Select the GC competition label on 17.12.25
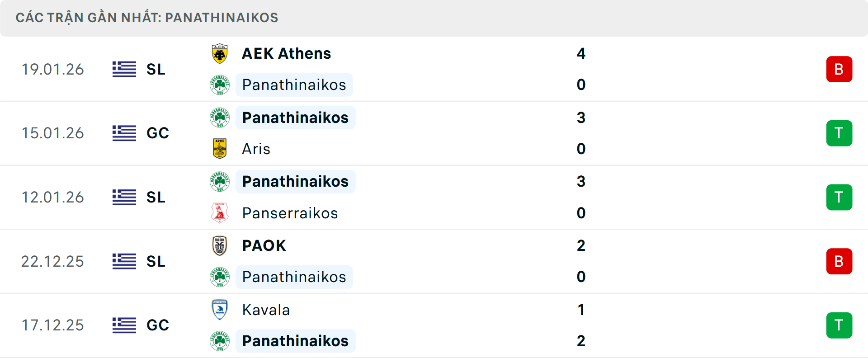The image size is (868, 358). point(158,325)
